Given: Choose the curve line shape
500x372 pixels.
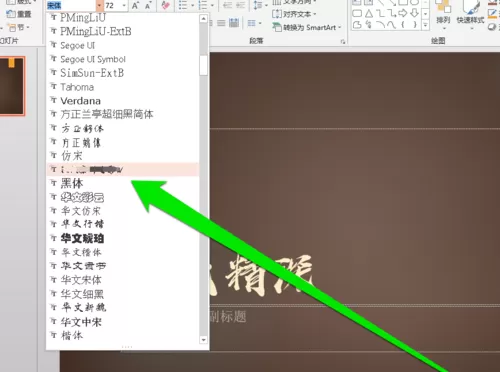Looking at the screenshot, I should pyautogui.click(x=391, y=25).
